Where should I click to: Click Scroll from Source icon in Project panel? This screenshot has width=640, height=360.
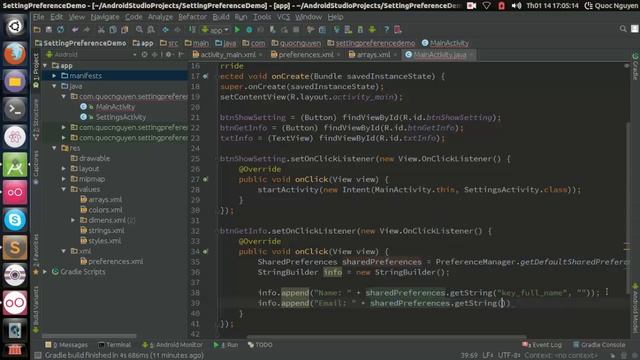(144, 54)
